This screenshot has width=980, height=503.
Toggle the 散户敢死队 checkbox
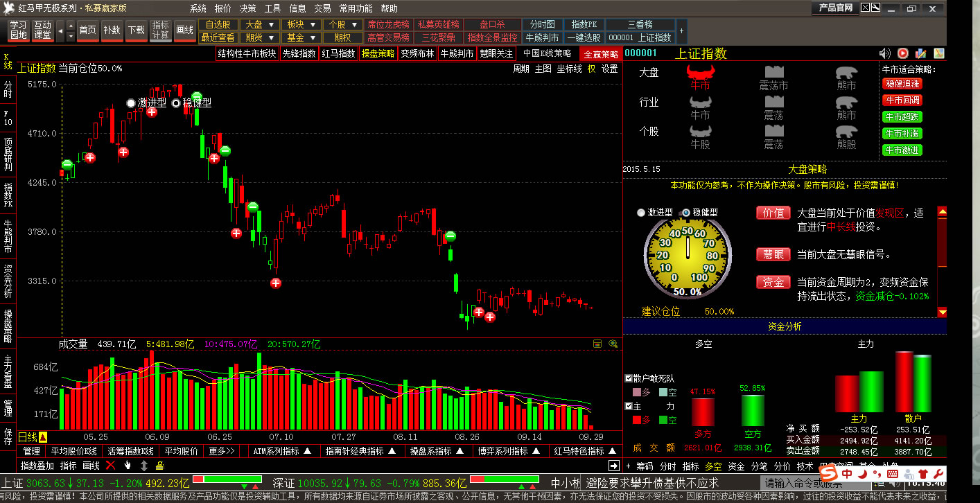(629, 378)
